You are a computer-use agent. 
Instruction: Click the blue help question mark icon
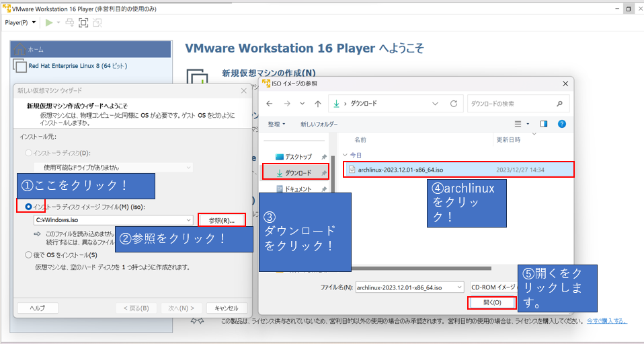(562, 124)
